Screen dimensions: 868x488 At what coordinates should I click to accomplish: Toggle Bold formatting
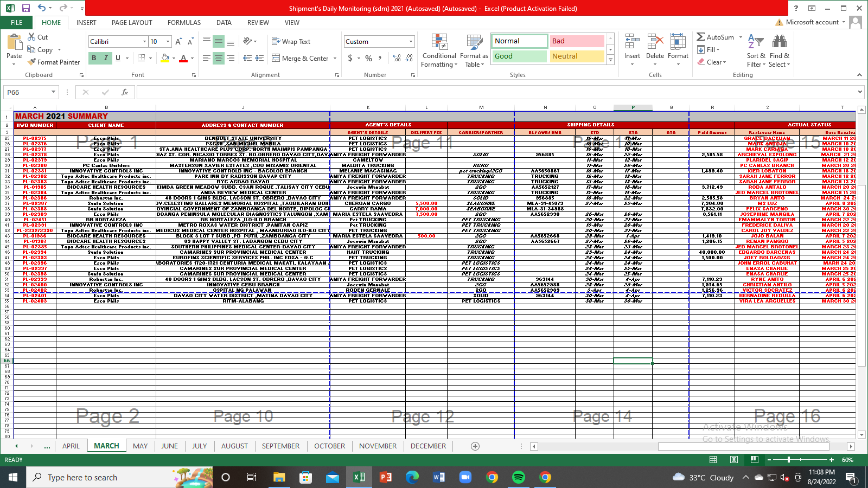[94, 58]
